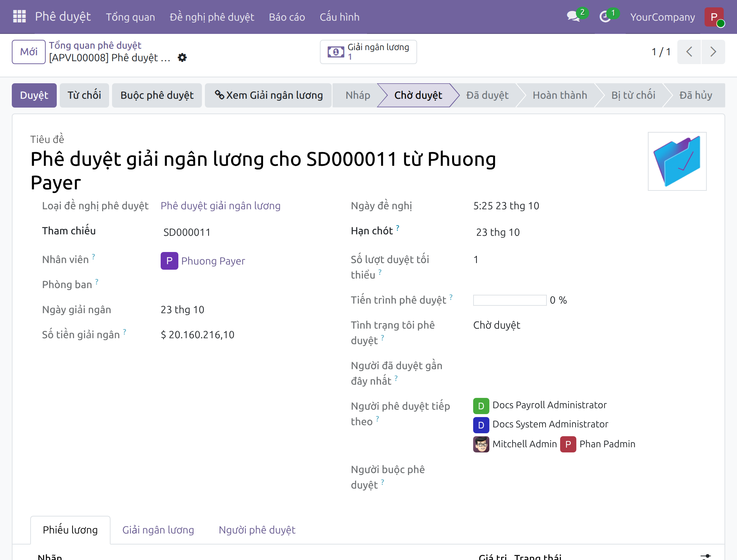Image resolution: width=737 pixels, height=560 pixels.
Task: Open Xem Giải ngân lương link button
Action: (x=268, y=95)
